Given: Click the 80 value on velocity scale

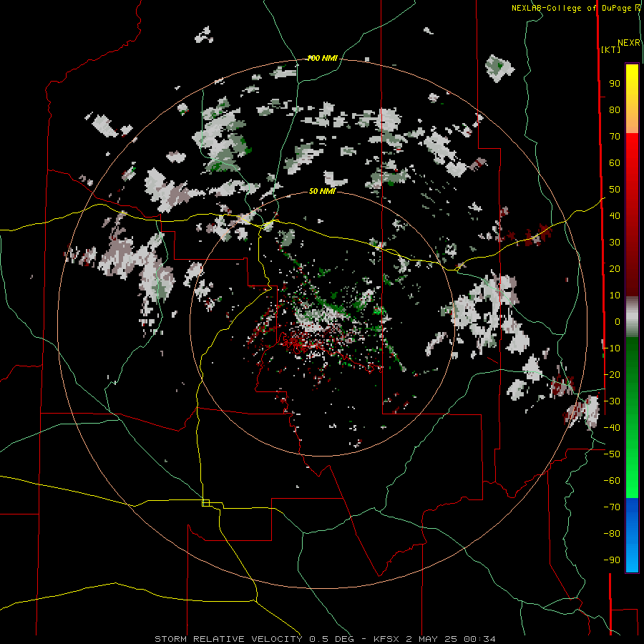Looking at the screenshot, I should coord(615,110).
